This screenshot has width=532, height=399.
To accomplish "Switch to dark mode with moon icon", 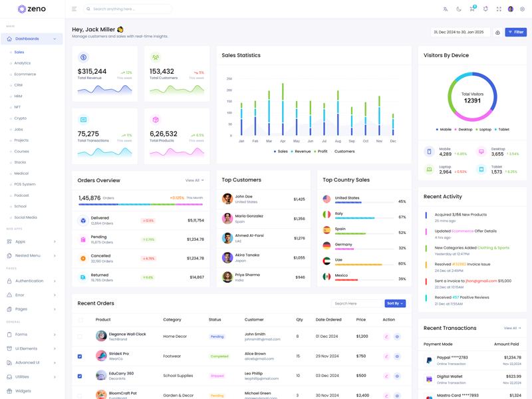I will (x=459, y=9).
